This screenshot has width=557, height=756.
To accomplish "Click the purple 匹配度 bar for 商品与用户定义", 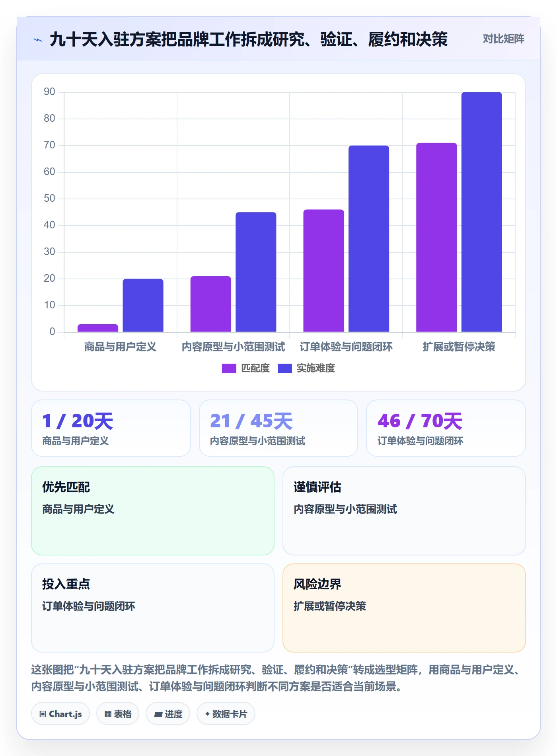I will coord(98,328).
